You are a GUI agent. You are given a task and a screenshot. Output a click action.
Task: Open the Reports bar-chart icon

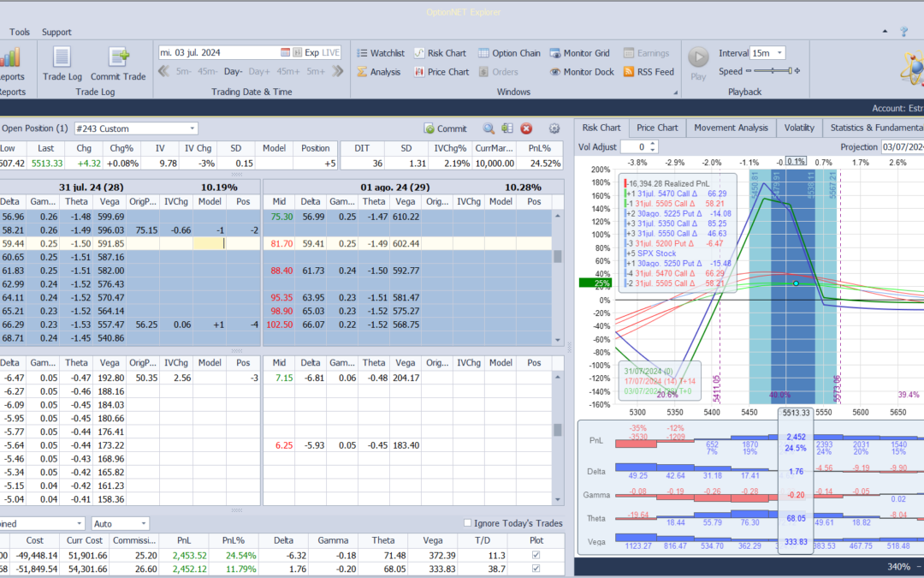pyautogui.click(x=10, y=58)
